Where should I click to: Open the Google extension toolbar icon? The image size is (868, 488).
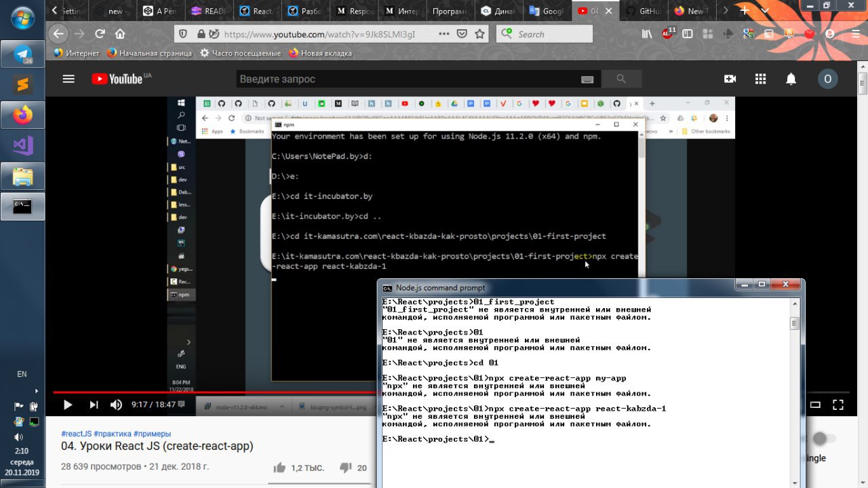coord(748,34)
